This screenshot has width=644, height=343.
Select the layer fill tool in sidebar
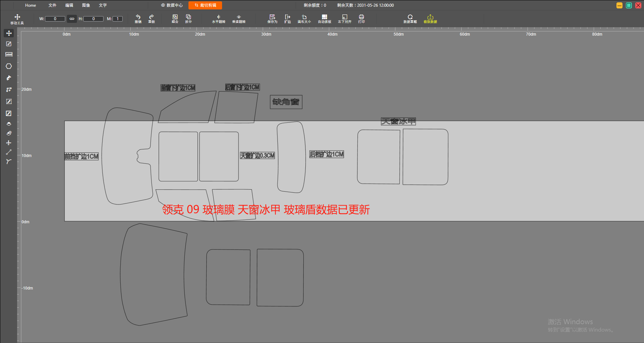9,124
